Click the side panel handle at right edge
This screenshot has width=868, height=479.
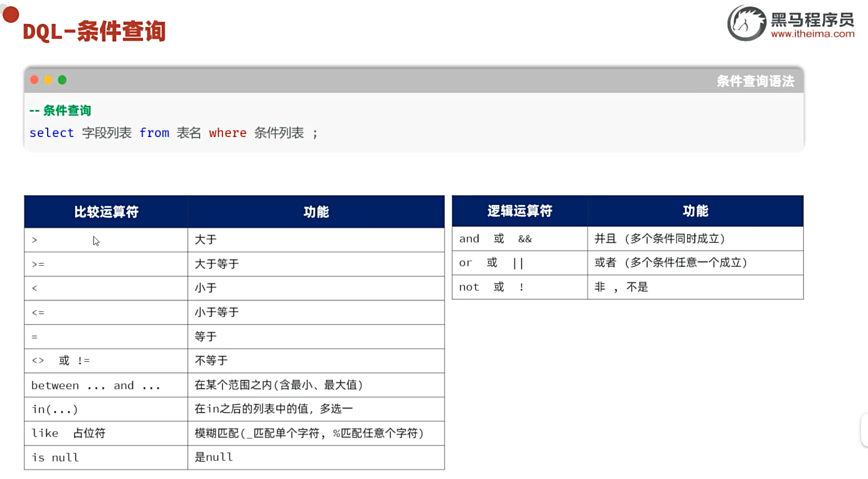[864, 430]
